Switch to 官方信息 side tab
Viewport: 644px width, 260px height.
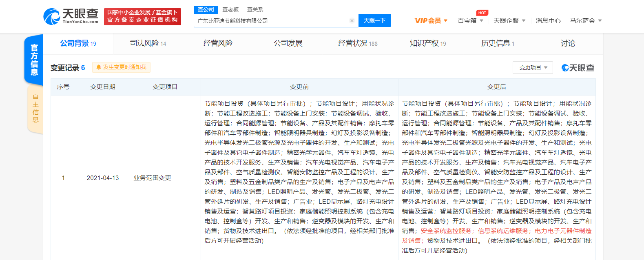tap(35, 60)
